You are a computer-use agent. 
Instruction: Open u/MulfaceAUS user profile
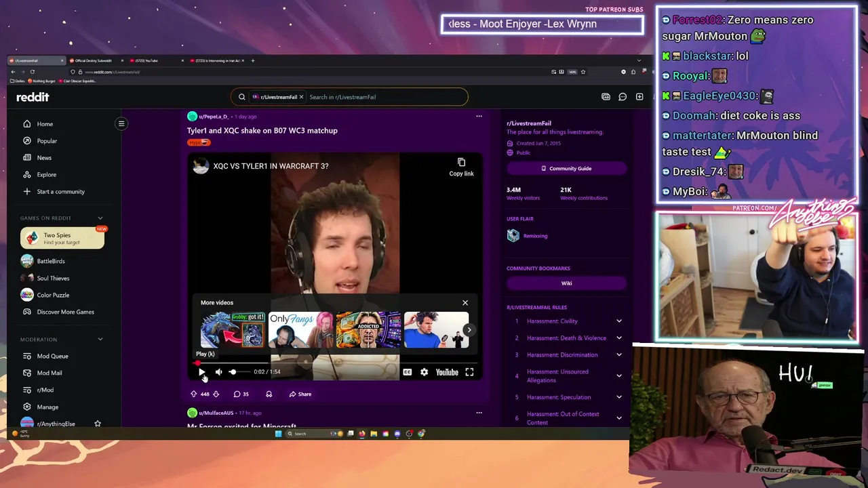point(216,413)
